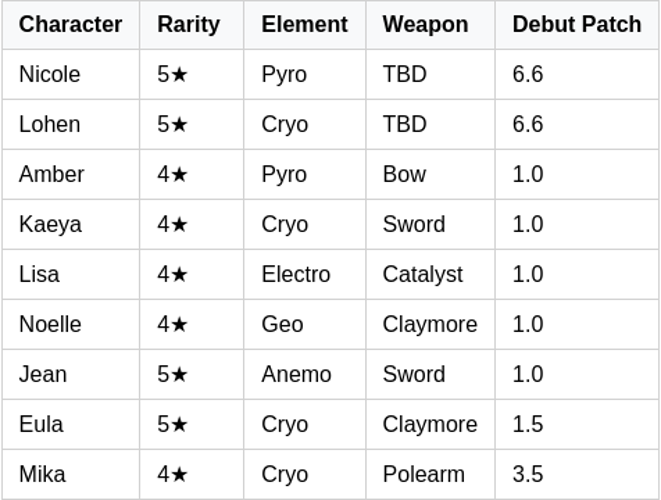Viewport: 661px width, 500px height.
Task: Click the Character column header
Action: point(70,25)
